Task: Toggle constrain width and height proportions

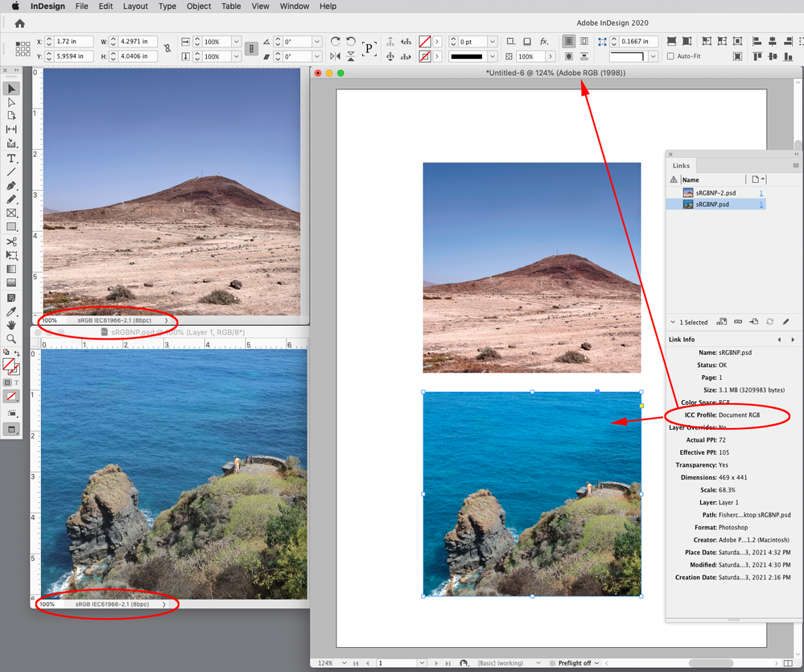Action: pos(167,48)
